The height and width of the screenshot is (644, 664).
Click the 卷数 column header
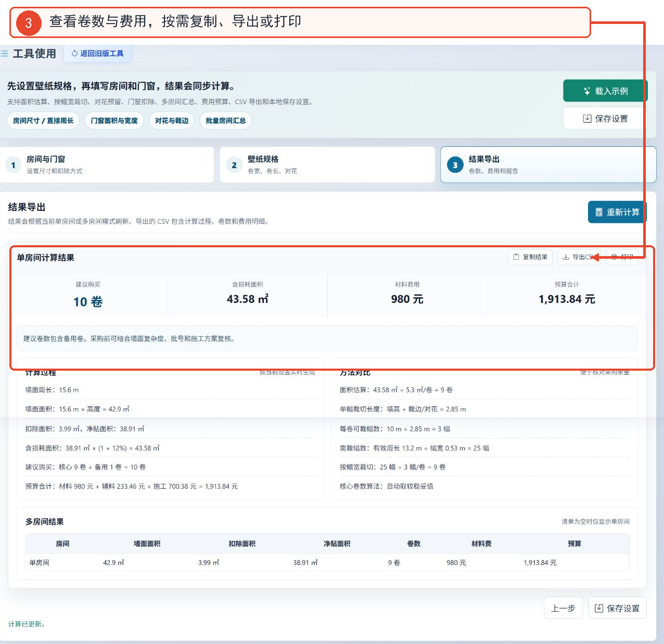(414, 544)
